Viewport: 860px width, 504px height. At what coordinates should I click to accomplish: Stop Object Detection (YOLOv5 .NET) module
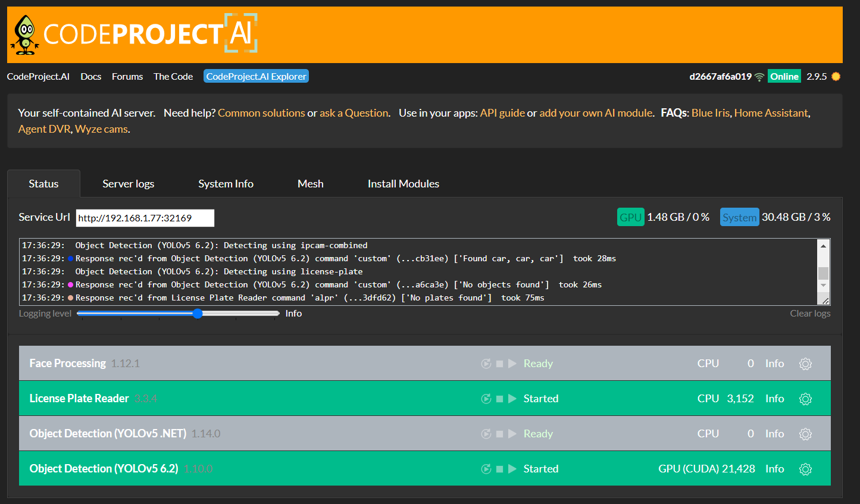[x=500, y=434]
